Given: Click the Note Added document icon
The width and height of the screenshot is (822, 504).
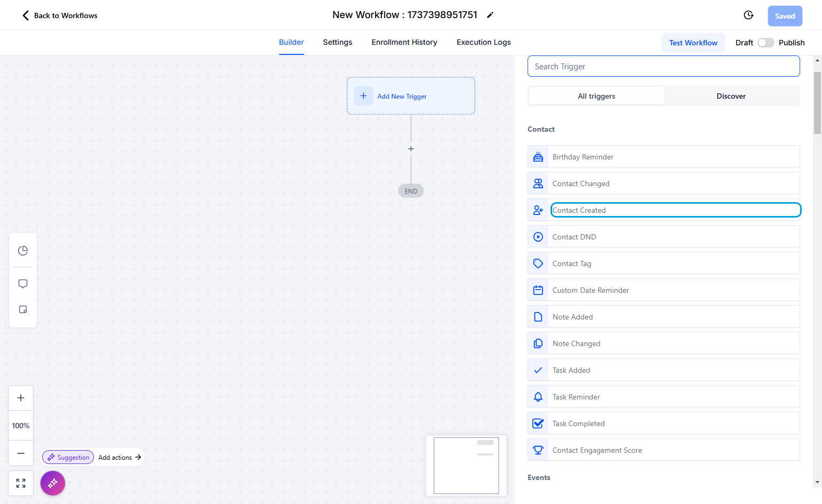Looking at the screenshot, I should pyautogui.click(x=538, y=317).
